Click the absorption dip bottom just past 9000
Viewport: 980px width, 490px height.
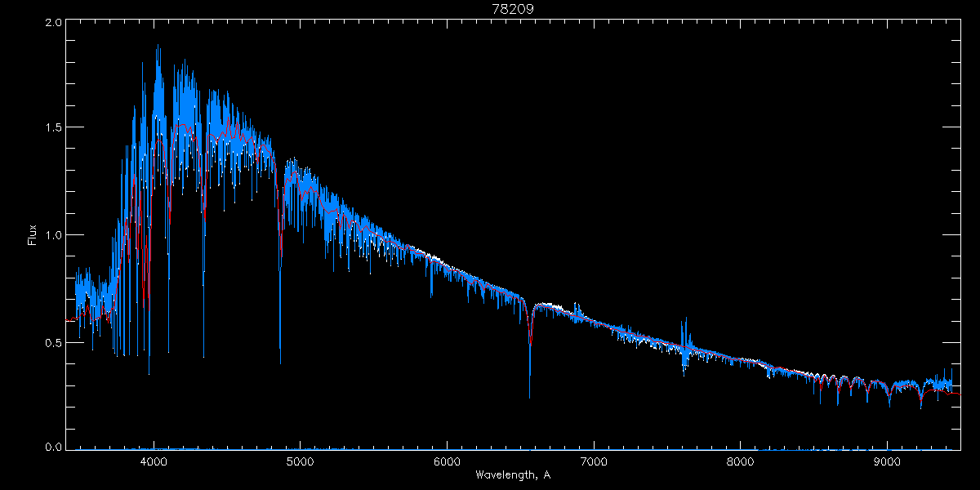point(889,403)
